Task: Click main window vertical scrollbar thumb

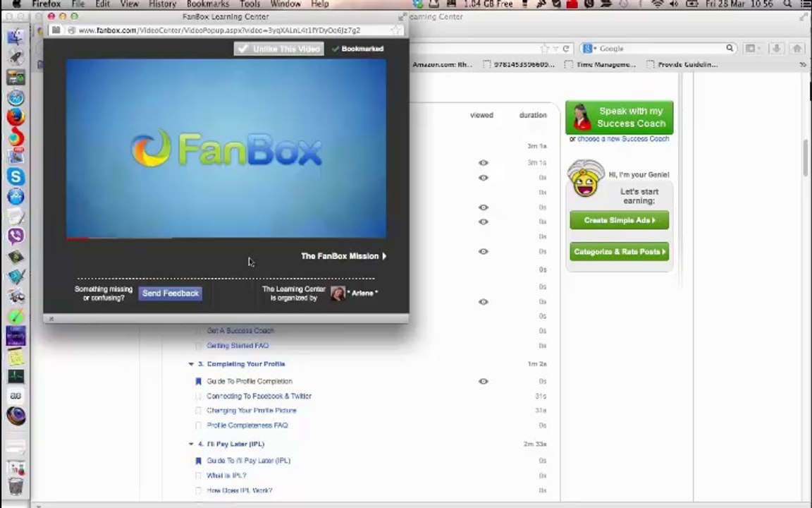Action: pyautogui.click(x=806, y=157)
